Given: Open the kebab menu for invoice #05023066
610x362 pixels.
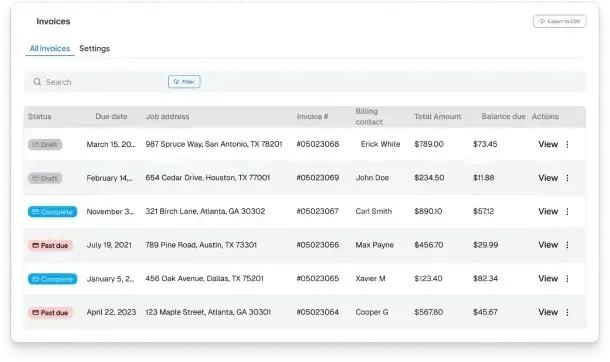Looking at the screenshot, I should pyautogui.click(x=567, y=245).
